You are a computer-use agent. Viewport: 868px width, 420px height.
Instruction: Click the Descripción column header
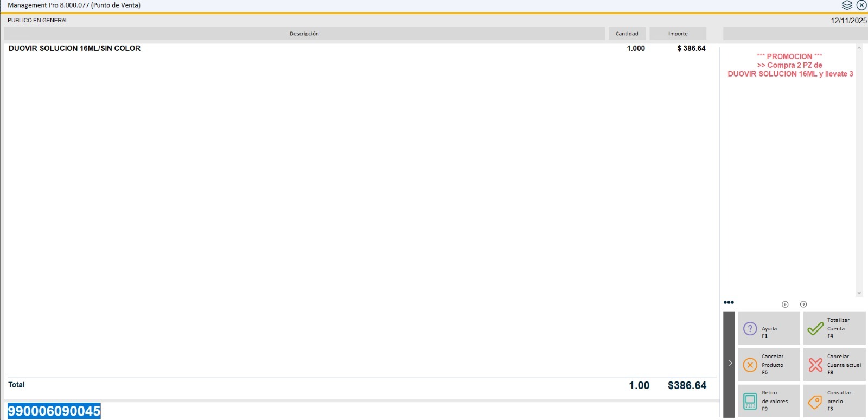click(304, 34)
